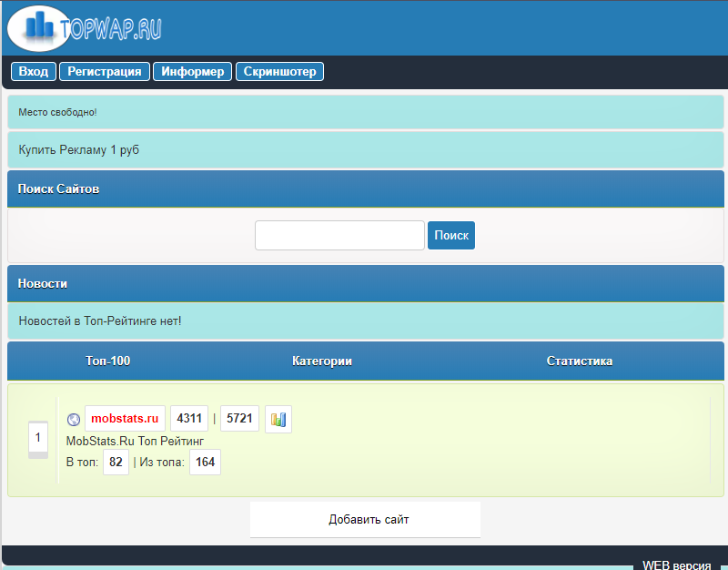Open the mobstats.ru site link
The image size is (728, 570).
[x=125, y=419]
